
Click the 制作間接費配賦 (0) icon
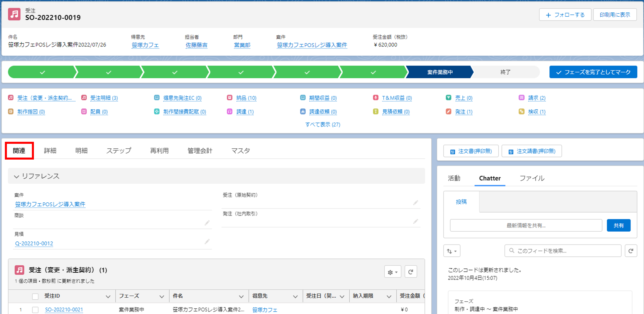(x=157, y=111)
